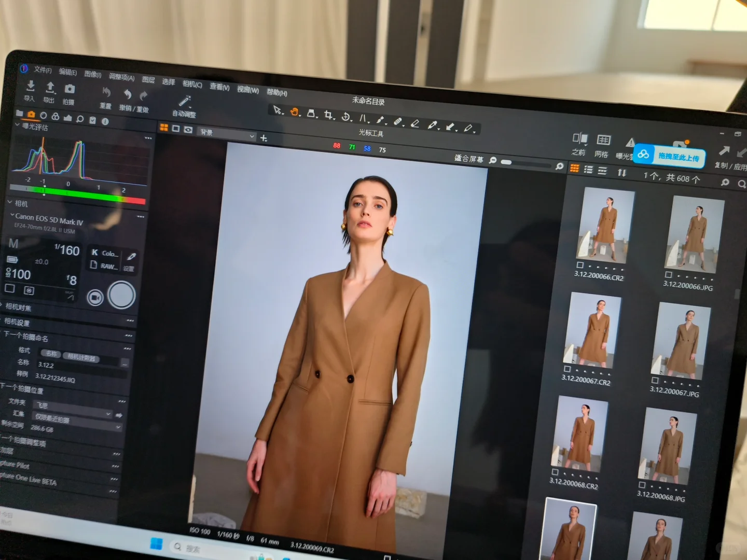
Task: Open the color circles tool tab
Action: click(56, 116)
